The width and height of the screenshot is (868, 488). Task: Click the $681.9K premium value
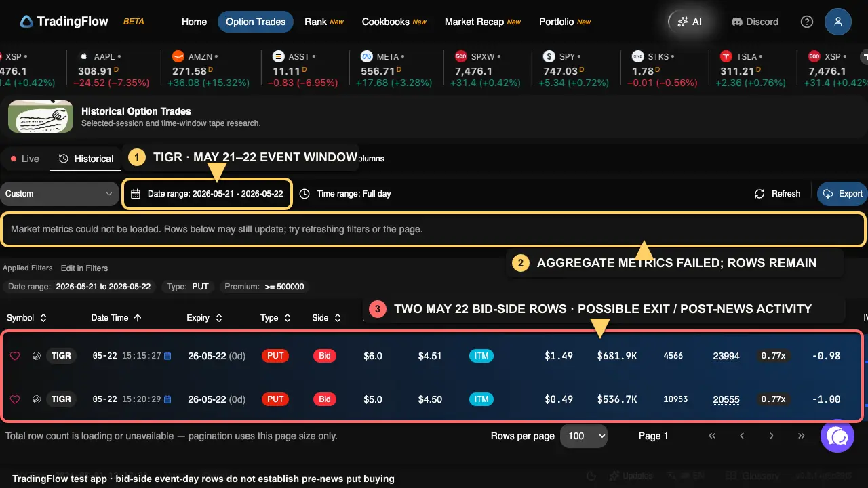pyautogui.click(x=617, y=356)
